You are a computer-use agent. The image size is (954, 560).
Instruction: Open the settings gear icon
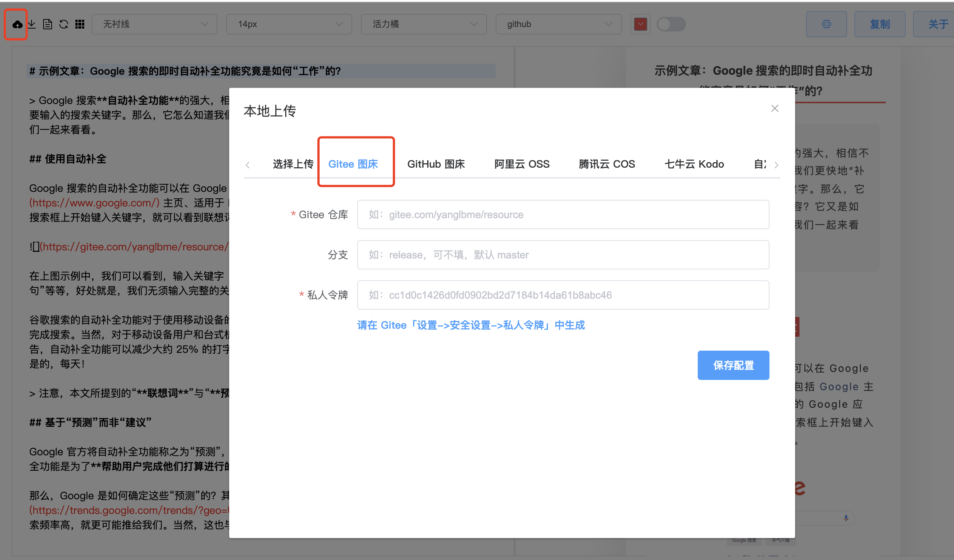826,24
